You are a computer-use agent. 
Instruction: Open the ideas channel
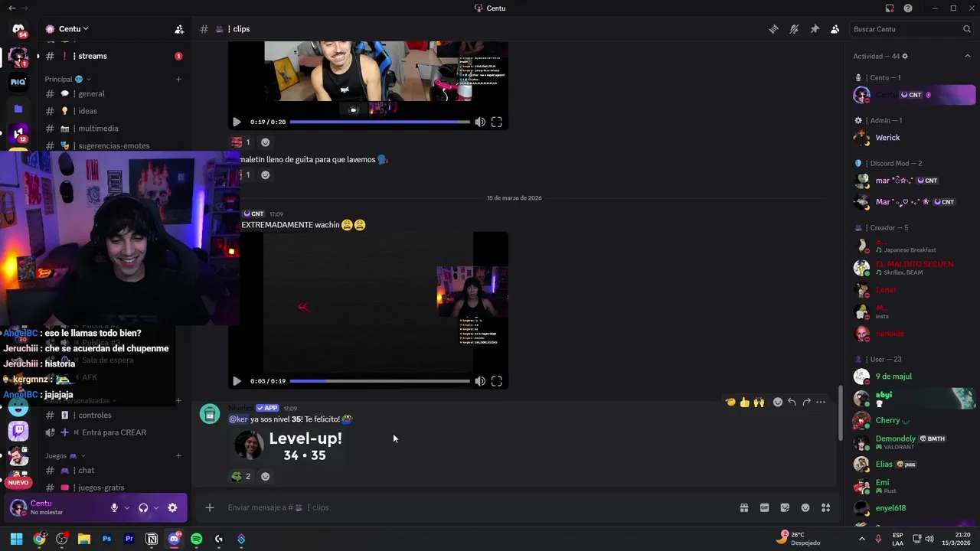[x=113, y=111]
